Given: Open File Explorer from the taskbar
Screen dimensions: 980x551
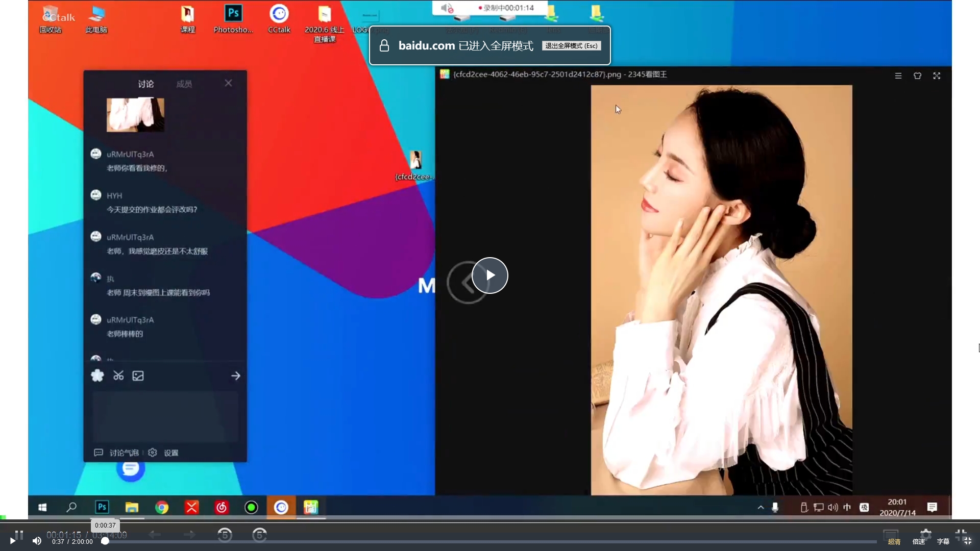Looking at the screenshot, I should pyautogui.click(x=132, y=507).
